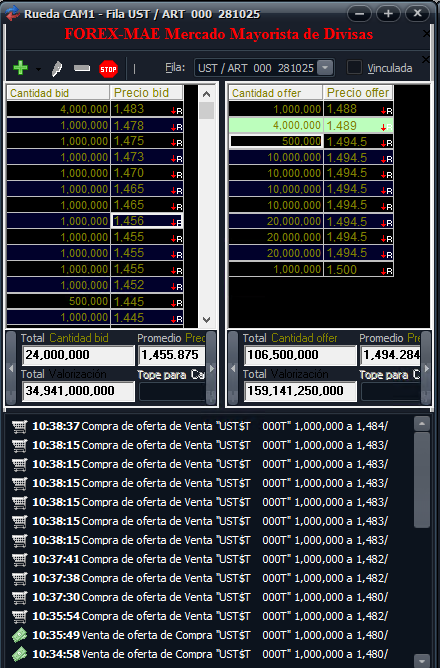Click the Precio bid column header
Viewport: 440px width, 668px height.
pyautogui.click(x=147, y=93)
